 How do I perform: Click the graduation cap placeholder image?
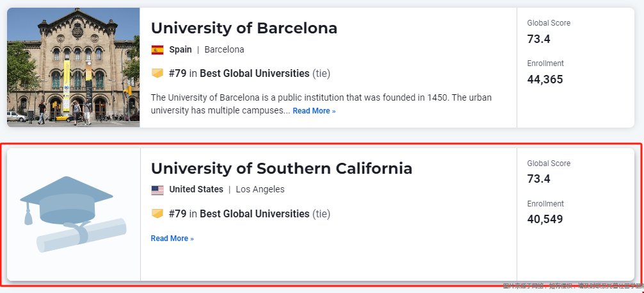[67, 201]
